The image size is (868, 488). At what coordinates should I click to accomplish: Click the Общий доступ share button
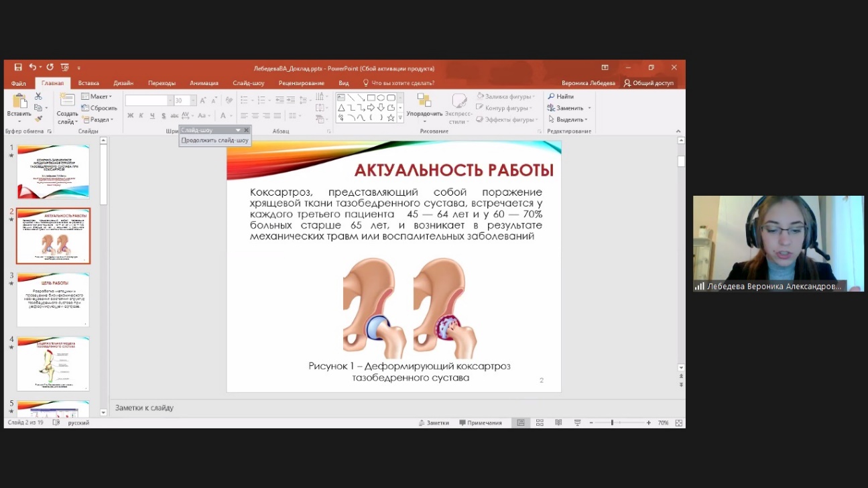coord(648,83)
